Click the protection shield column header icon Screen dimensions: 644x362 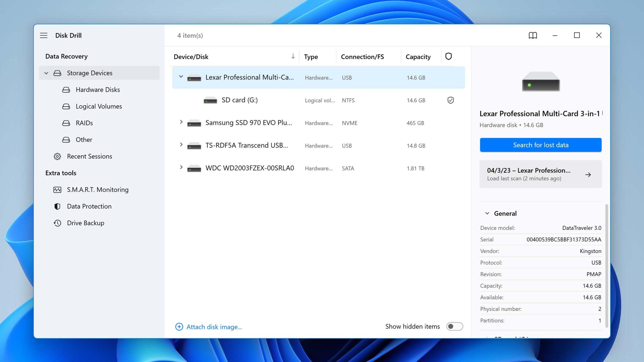coord(449,56)
